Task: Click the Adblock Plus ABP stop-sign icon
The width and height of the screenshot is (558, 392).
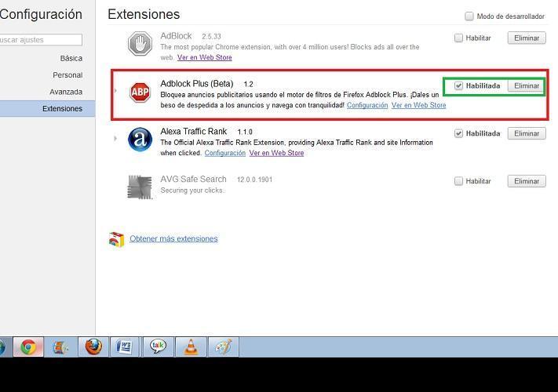Action: point(140,93)
